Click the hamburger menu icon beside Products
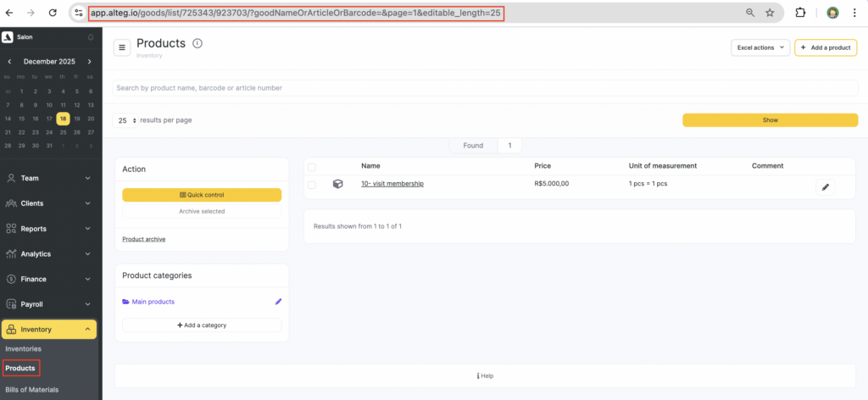This screenshot has height=400, width=868. [x=122, y=47]
